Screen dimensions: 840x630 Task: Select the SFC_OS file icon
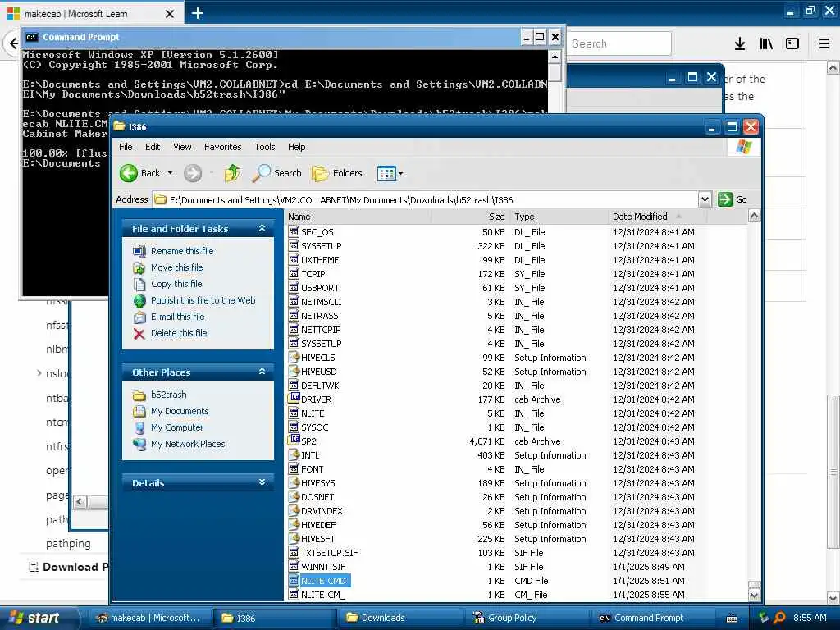(x=294, y=231)
